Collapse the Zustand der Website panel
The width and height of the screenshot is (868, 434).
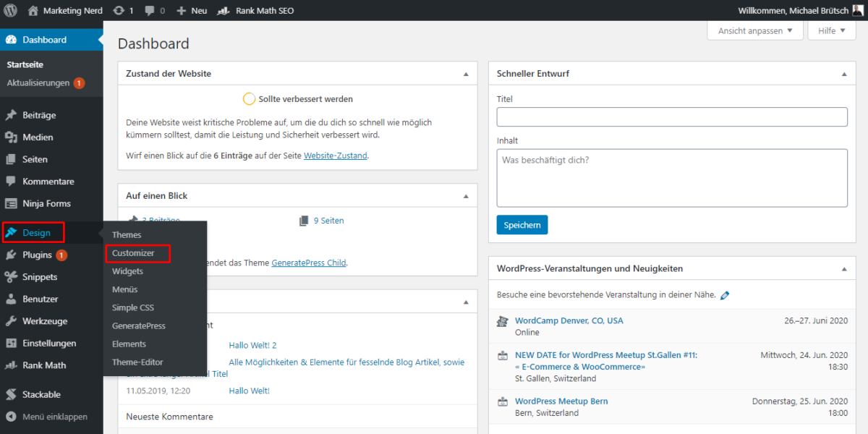click(466, 74)
